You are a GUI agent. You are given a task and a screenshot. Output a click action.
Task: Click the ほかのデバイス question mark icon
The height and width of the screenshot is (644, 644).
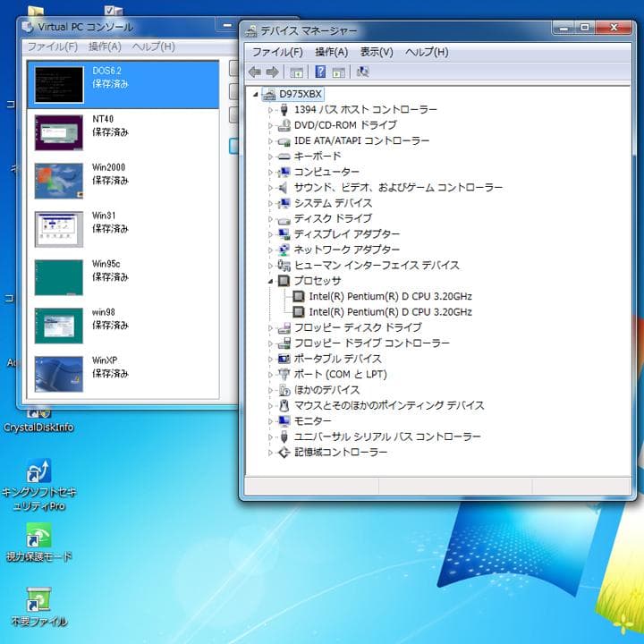tap(284, 390)
